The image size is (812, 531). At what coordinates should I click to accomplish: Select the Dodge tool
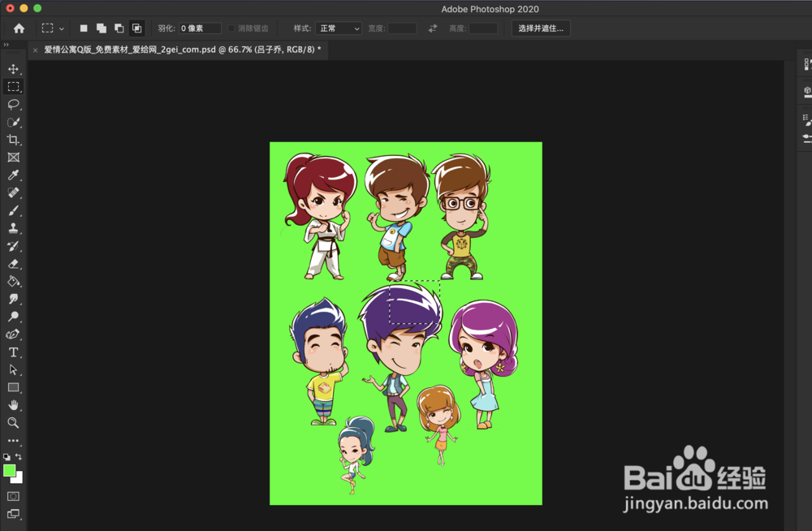click(x=13, y=317)
